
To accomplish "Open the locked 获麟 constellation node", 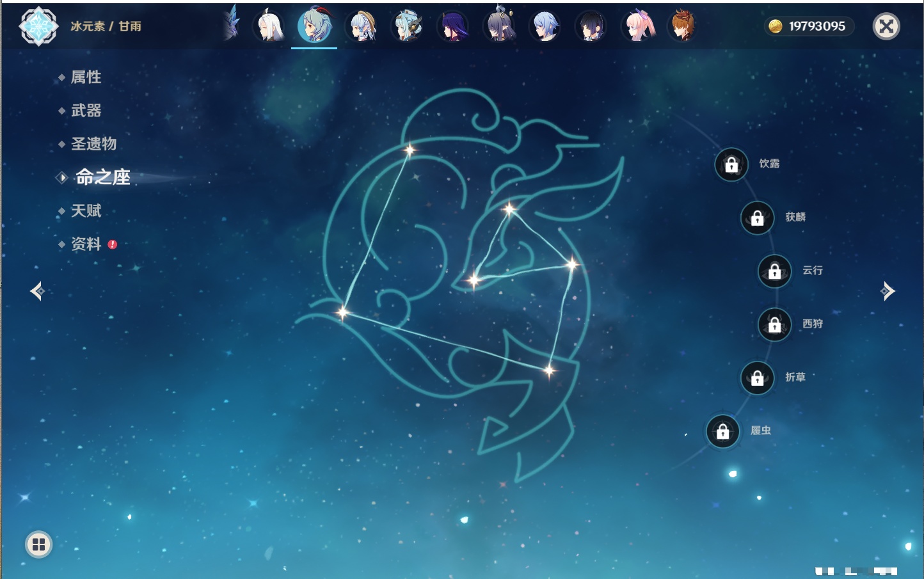I will (x=757, y=218).
